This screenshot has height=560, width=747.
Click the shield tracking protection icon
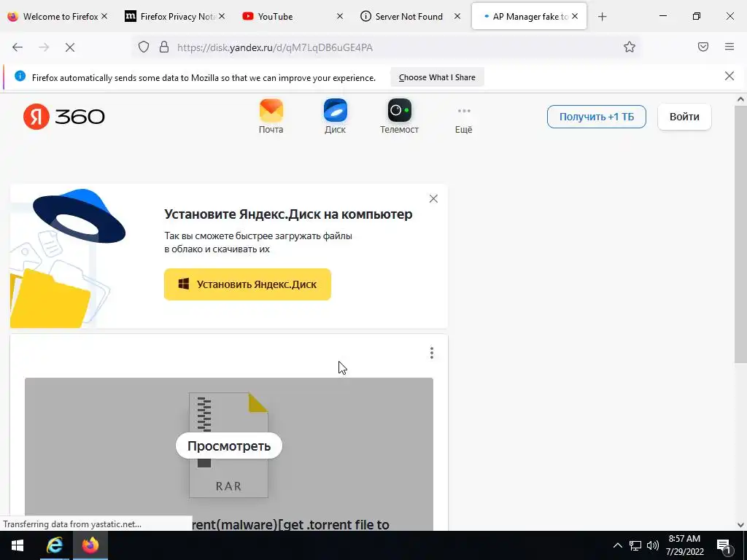tap(144, 47)
